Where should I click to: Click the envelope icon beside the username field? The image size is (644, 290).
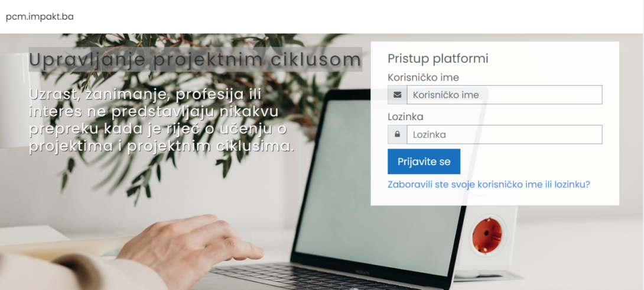coord(397,95)
